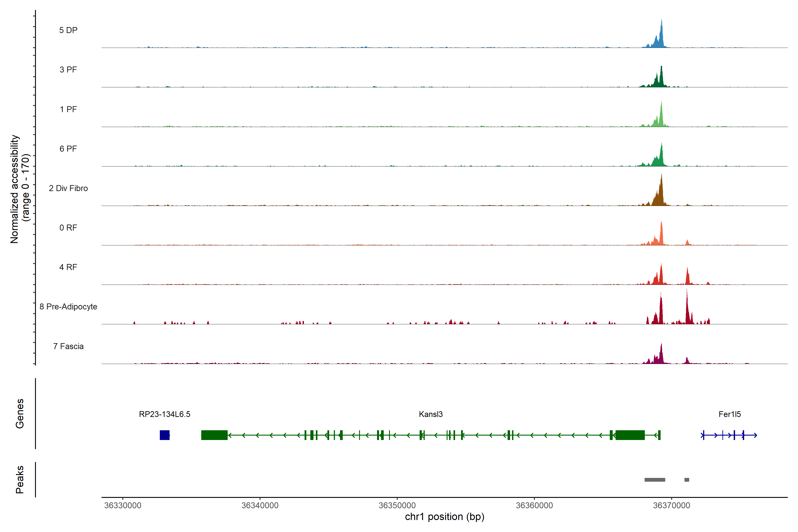This screenshot has width=798, height=532.
Task: Click the large green Kansl3 exon block on left
Action: click(214, 435)
